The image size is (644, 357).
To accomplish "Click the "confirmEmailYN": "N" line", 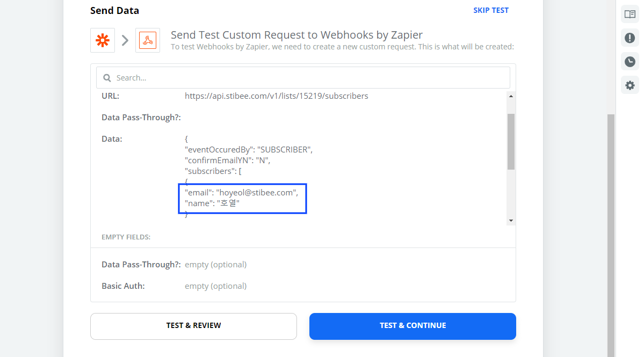I will pyautogui.click(x=228, y=161).
